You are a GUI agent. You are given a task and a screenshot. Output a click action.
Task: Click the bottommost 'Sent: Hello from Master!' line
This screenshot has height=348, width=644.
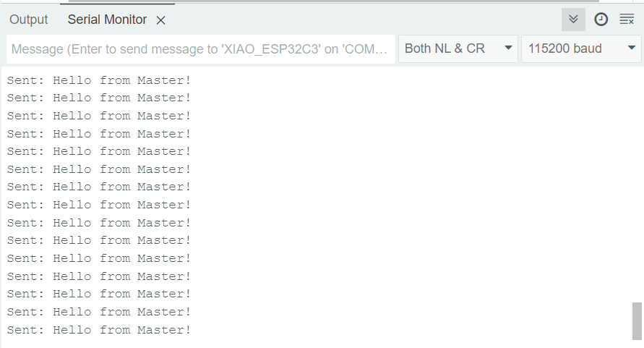(99, 330)
